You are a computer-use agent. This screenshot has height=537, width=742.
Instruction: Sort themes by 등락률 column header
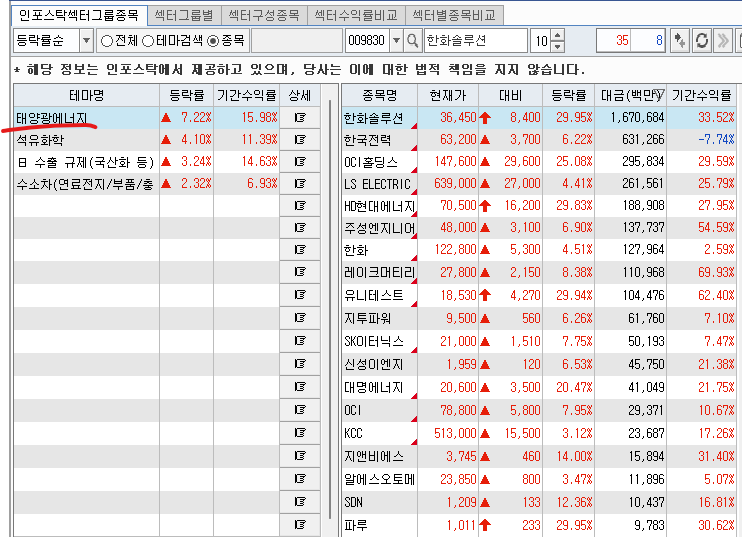tap(186, 96)
